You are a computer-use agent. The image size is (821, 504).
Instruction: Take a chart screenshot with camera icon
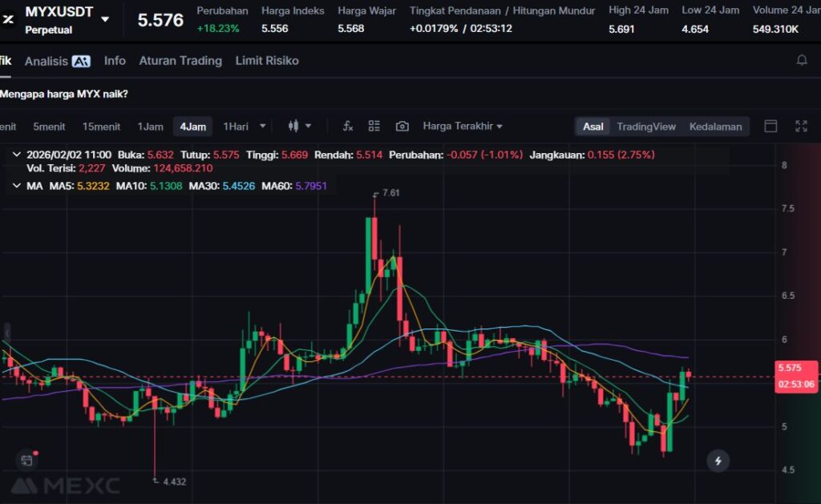402,127
